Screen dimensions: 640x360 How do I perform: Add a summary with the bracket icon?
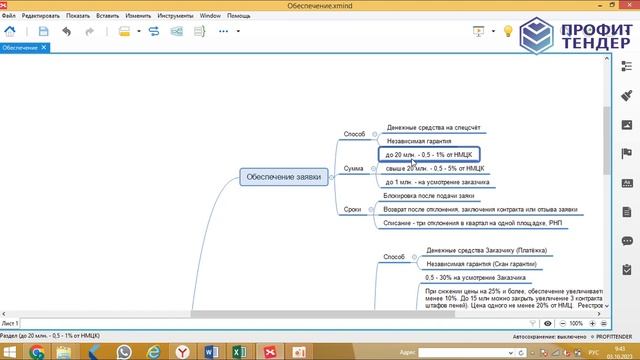pyautogui.click(x=199, y=31)
